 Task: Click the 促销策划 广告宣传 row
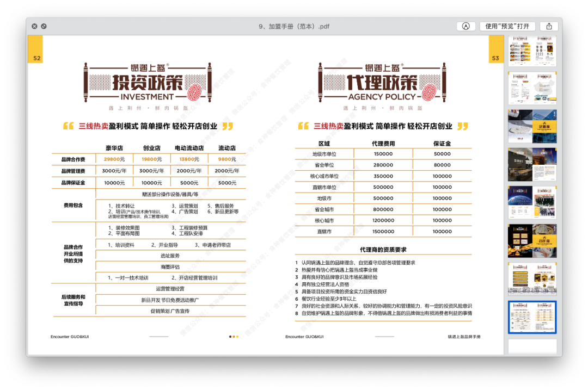(x=170, y=311)
